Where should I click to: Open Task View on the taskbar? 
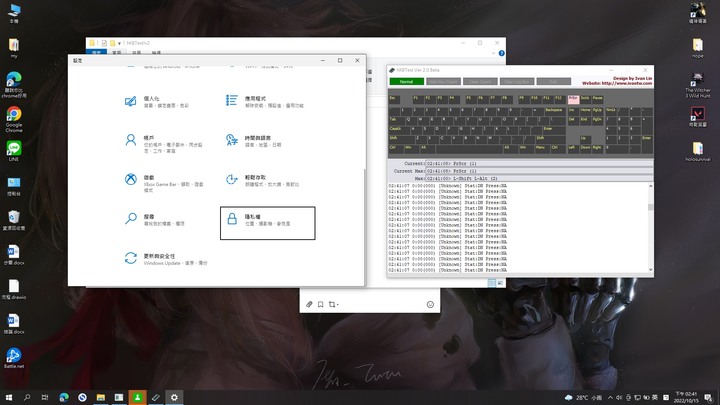click(45, 397)
